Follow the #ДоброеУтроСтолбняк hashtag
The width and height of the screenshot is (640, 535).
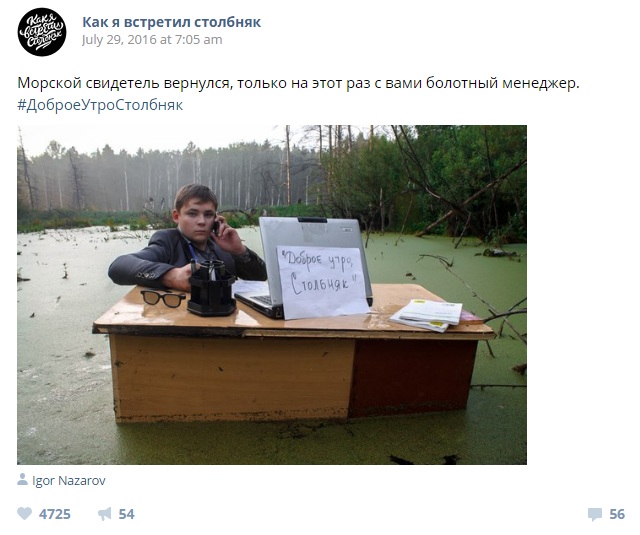coord(100,105)
